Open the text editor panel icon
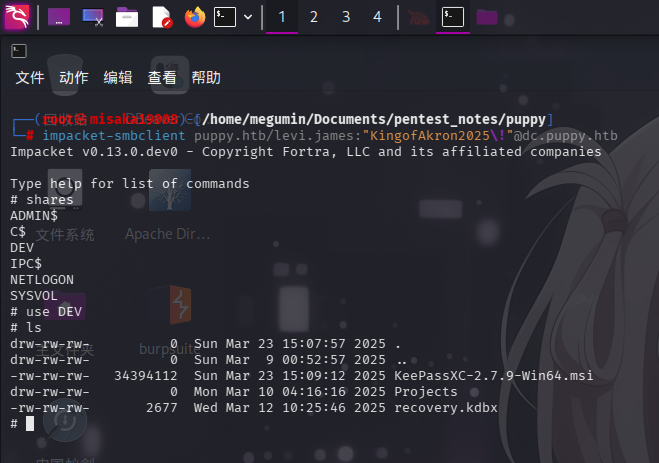659x463 pixels. 162,17
